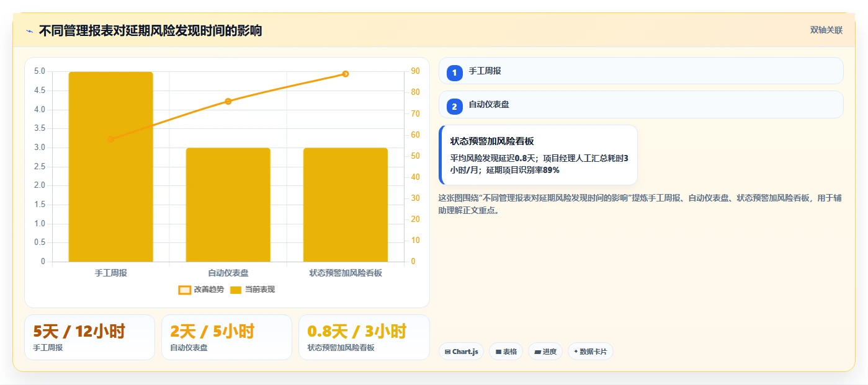The height and width of the screenshot is (385, 868).
Task: Select the 状态预警加风险看板 bar in the chart
Action: point(345,205)
